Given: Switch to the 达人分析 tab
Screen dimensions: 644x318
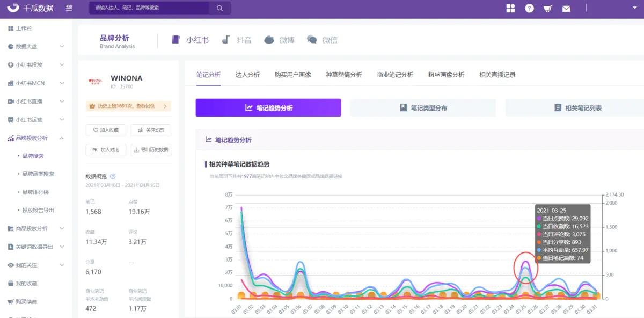Looking at the screenshot, I should tap(247, 75).
